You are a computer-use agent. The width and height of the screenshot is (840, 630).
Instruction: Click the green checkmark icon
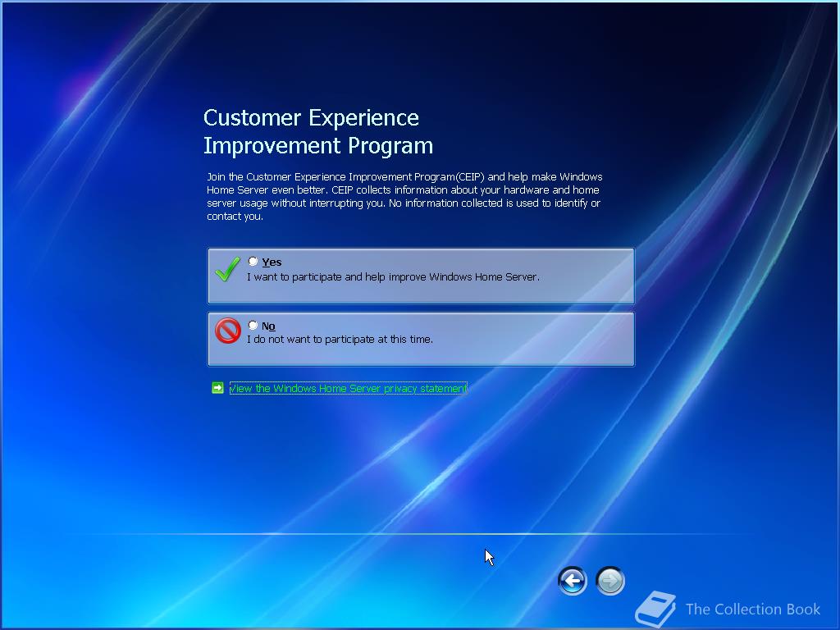tap(228, 269)
